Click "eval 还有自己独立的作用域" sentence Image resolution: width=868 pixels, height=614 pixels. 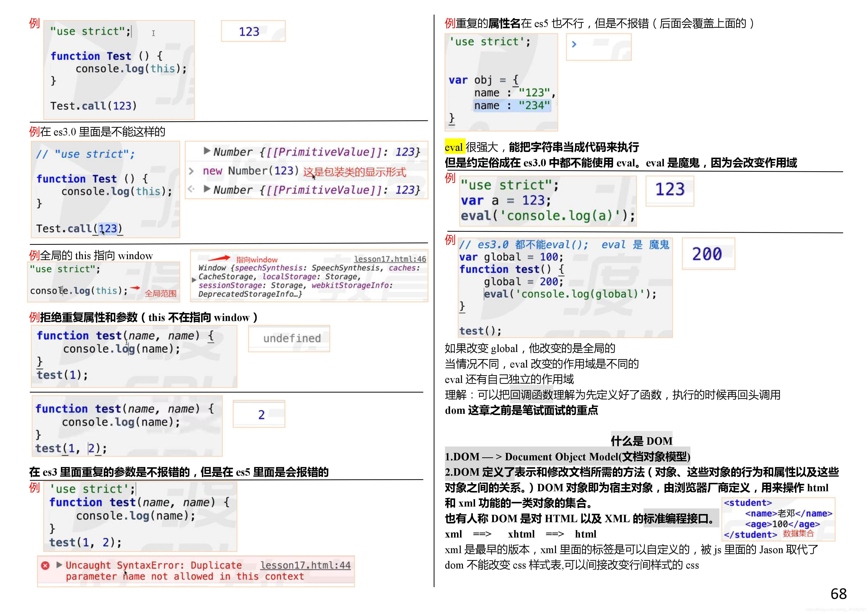[509, 379]
